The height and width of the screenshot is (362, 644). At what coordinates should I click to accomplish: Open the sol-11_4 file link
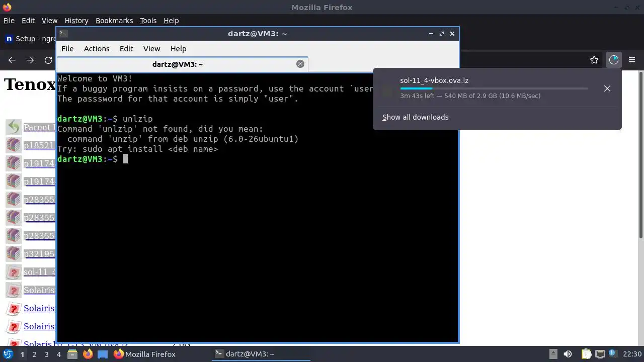click(39, 272)
